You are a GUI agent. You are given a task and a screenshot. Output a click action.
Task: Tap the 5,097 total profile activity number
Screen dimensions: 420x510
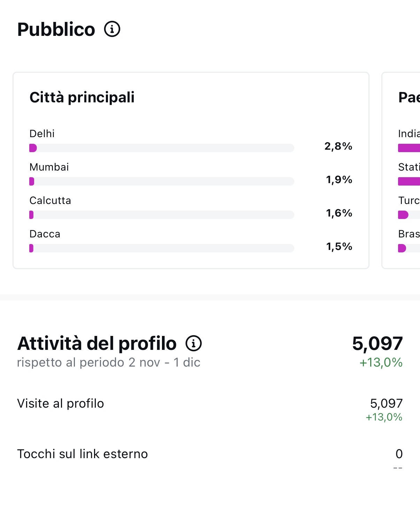coord(378,343)
